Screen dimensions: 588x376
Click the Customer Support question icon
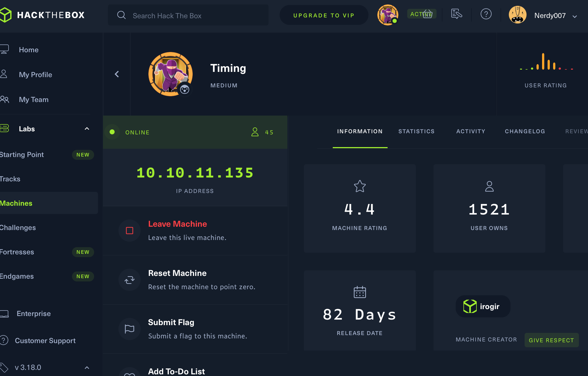coord(4,340)
